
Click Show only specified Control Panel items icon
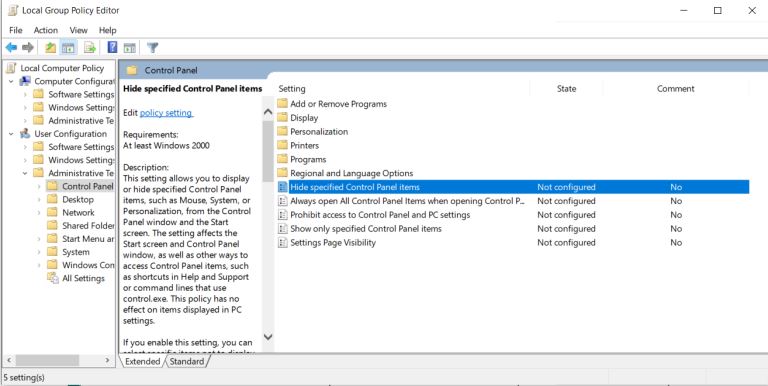point(283,229)
